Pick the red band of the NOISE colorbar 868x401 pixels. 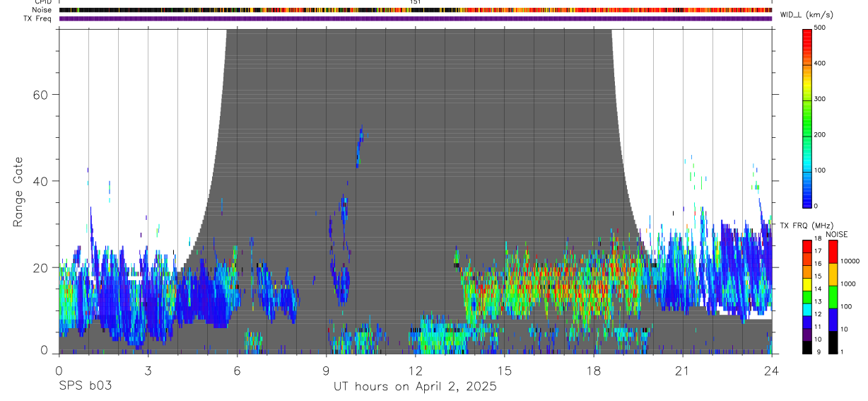click(832, 252)
